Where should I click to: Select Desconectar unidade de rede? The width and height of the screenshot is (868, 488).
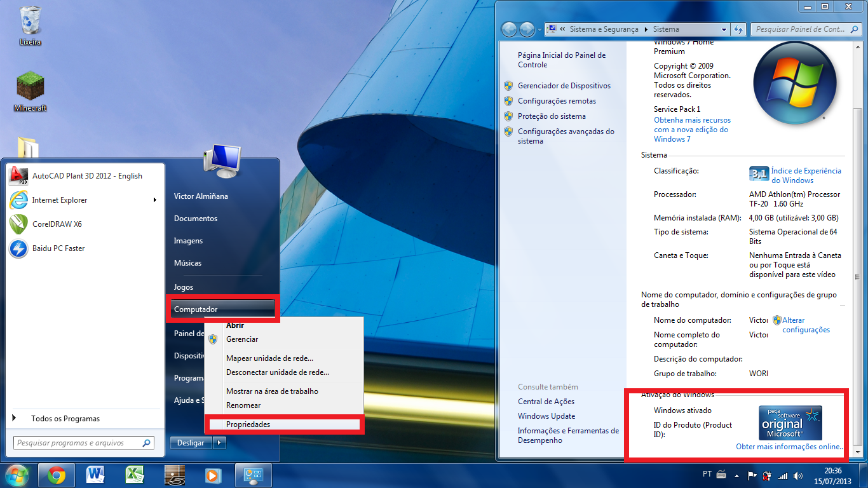pos(283,372)
